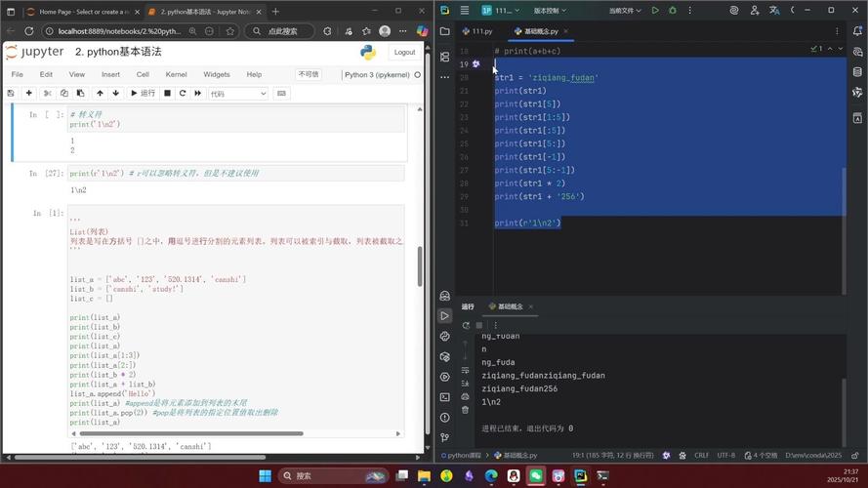Change file encoding via UTF-8 status entry

725,456
